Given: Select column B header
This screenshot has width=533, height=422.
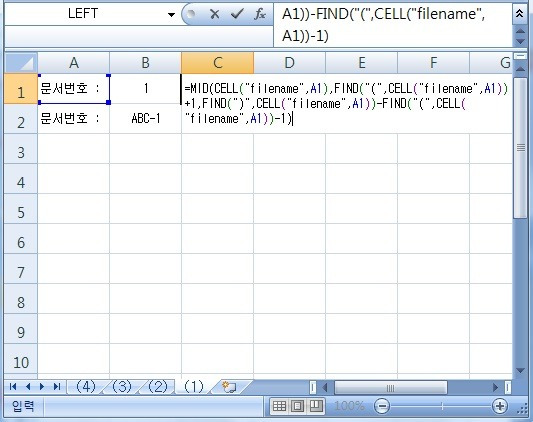Looking at the screenshot, I should pos(145,63).
